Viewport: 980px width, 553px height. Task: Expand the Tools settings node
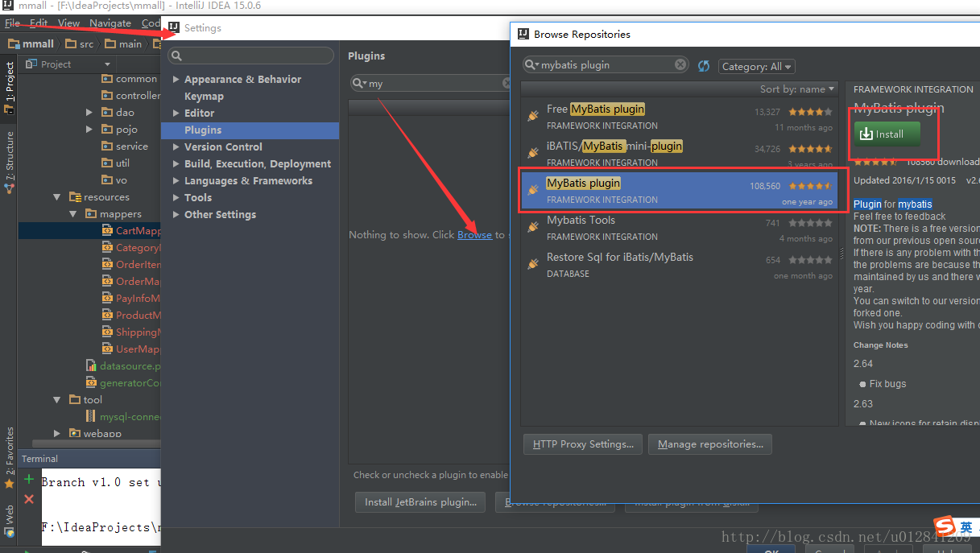[x=176, y=198]
